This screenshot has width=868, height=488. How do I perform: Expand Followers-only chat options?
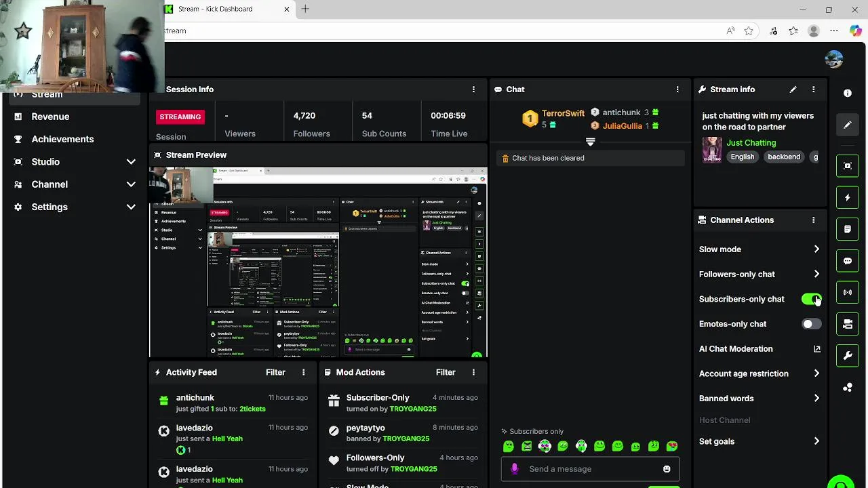[x=816, y=274]
